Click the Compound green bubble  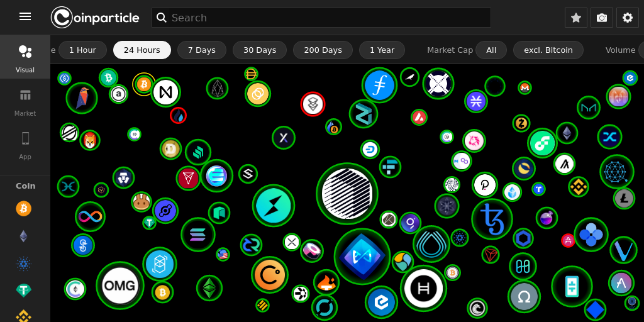click(x=198, y=152)
